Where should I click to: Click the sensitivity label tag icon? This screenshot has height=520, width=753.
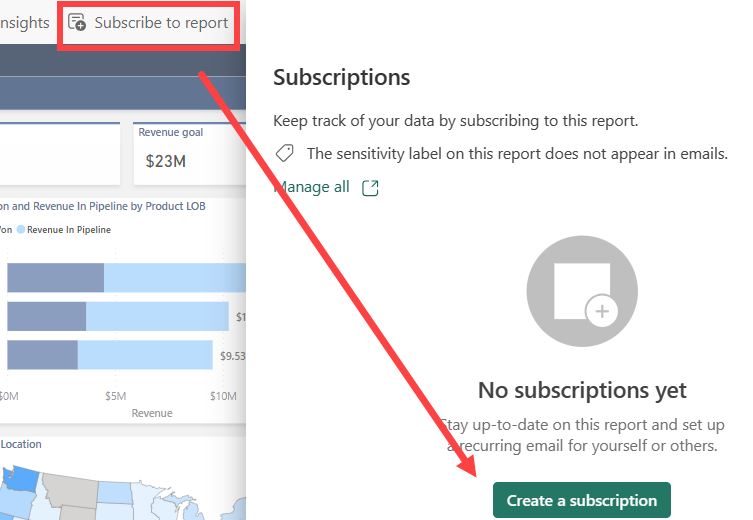point(284,154)
